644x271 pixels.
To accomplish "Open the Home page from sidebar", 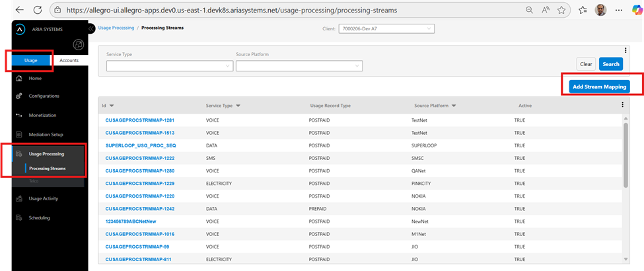I will pos(34,78).
